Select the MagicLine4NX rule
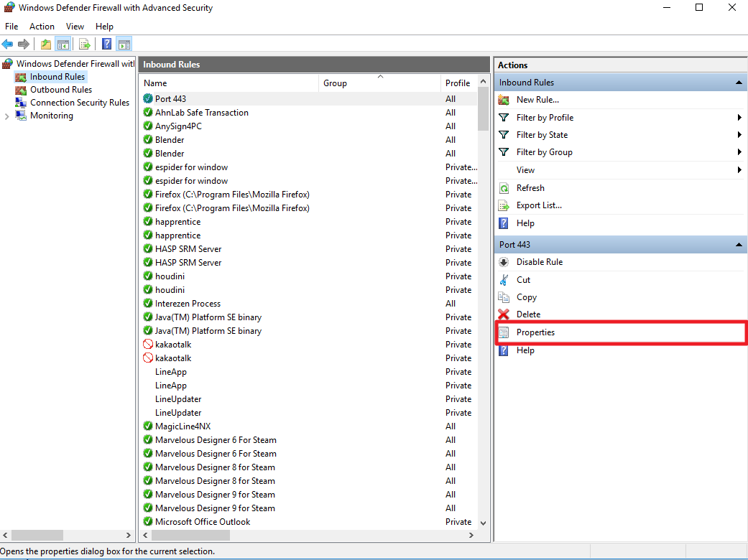Image resolution: width=748 pixels, height=560 pixels. click(x=309, y=426)
